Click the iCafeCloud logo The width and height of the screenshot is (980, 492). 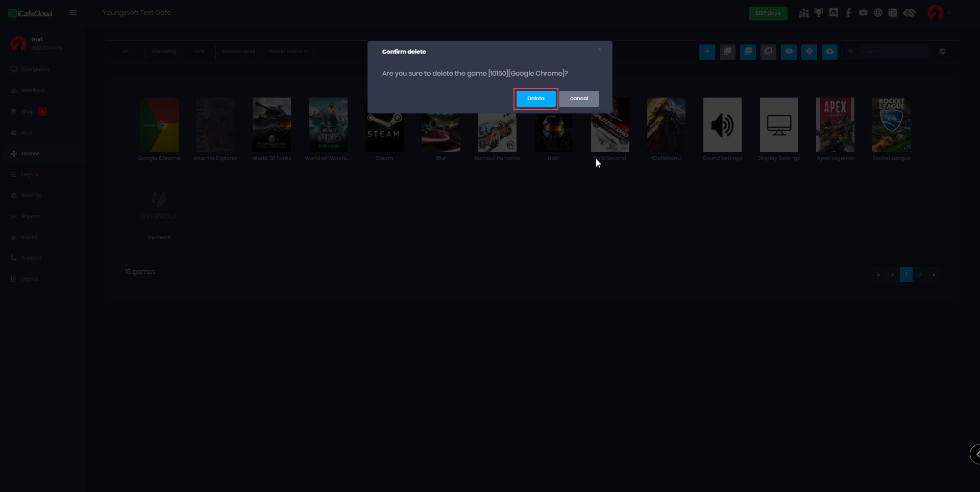coord(31,13)
